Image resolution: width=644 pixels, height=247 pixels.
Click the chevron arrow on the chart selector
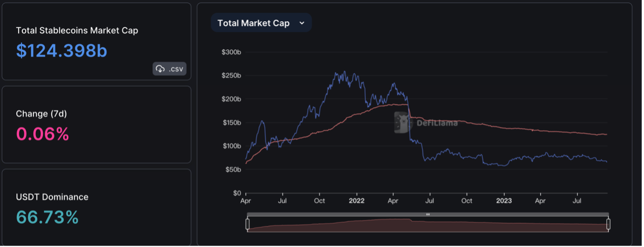(x=302, y=23)
